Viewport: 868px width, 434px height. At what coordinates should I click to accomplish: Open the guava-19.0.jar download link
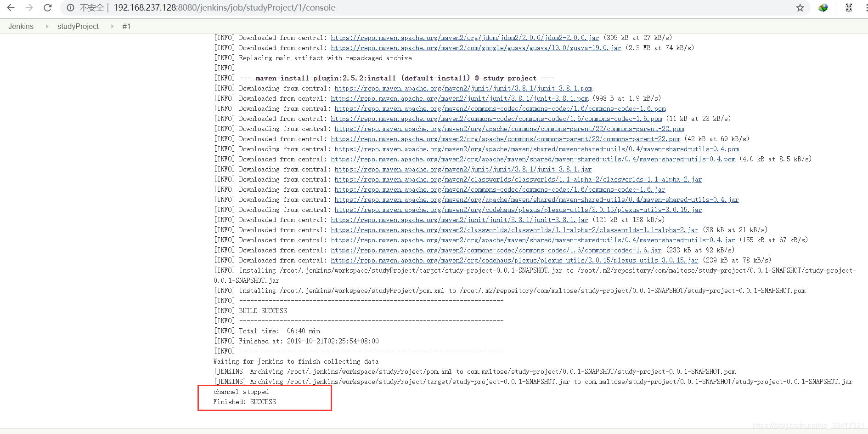476,48
